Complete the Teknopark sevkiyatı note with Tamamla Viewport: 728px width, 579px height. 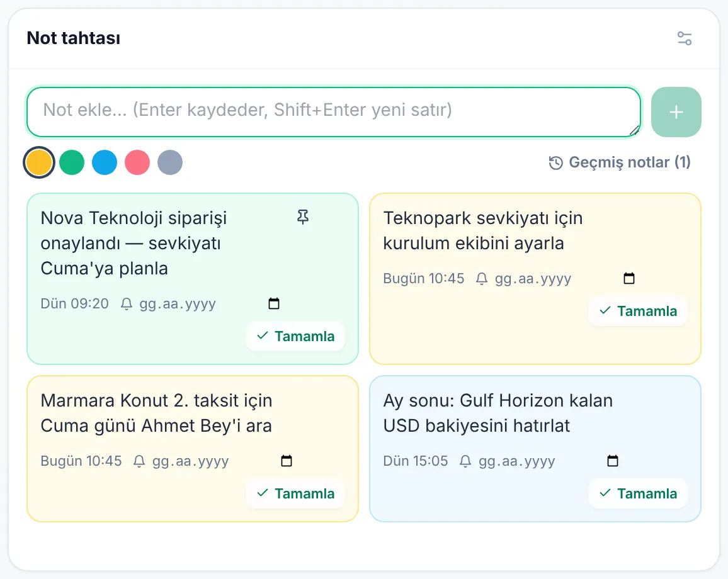638,311
